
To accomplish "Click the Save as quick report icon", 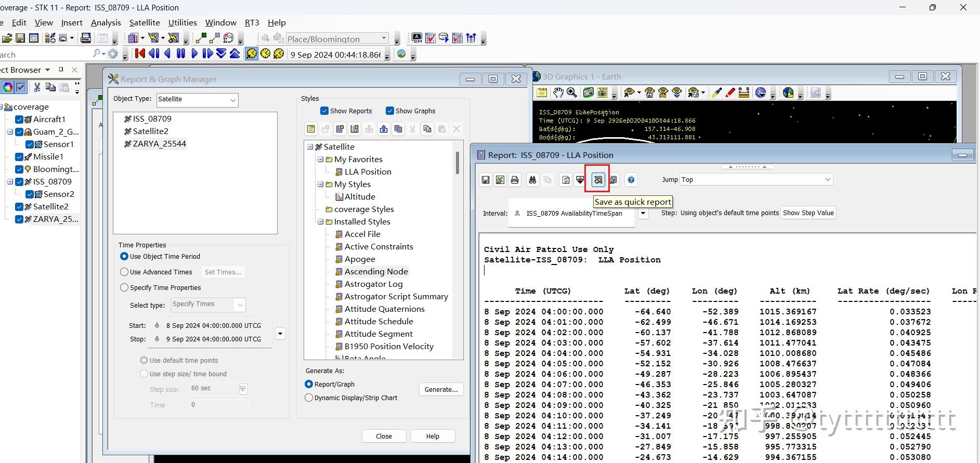I will 598,180.
